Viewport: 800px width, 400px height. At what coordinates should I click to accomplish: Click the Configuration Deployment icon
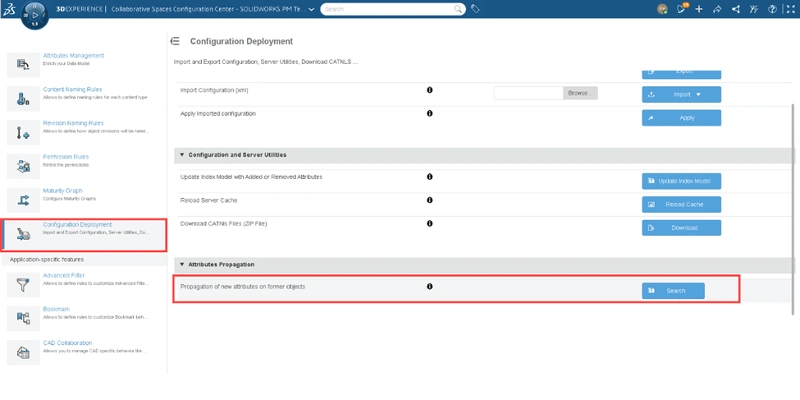[23, 234]
